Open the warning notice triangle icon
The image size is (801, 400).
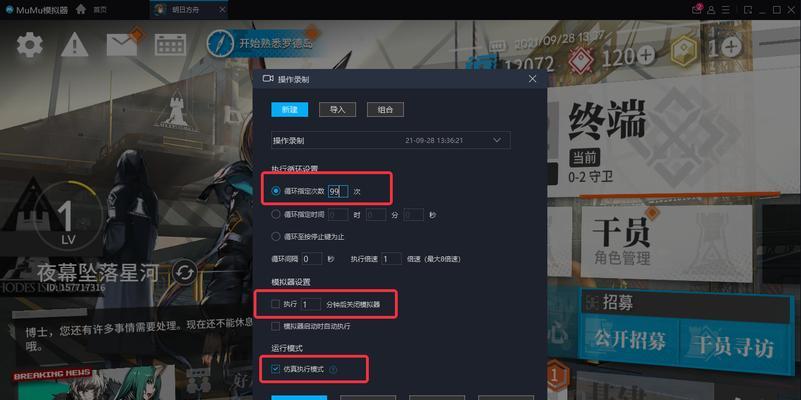[75, 45]
